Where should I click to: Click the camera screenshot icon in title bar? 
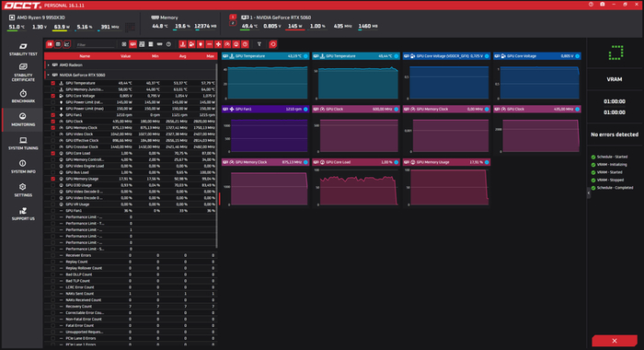coord(602,4)
